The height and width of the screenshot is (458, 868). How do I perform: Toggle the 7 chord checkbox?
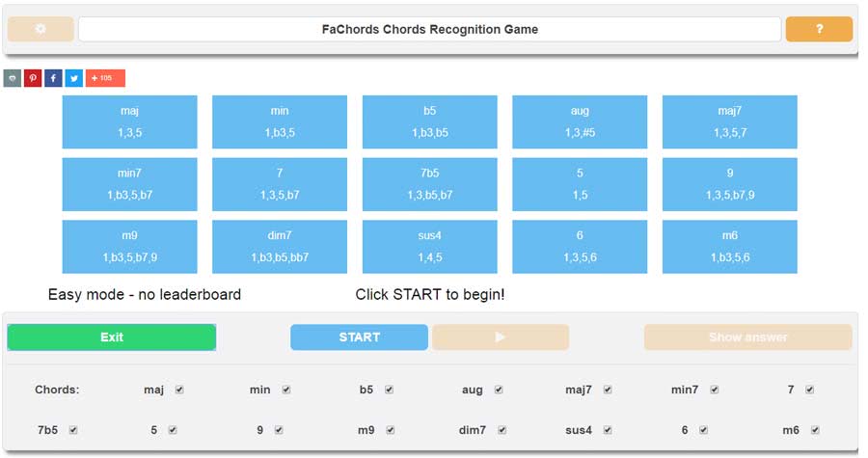[810, 390]
